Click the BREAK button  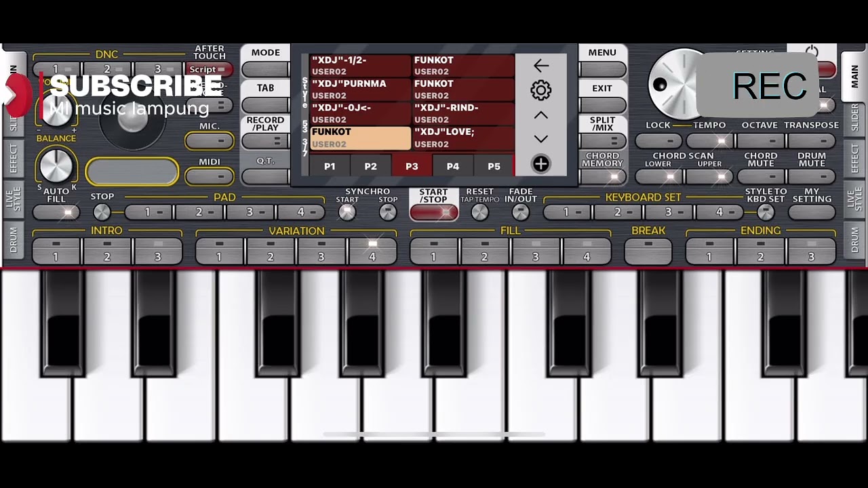648,251
